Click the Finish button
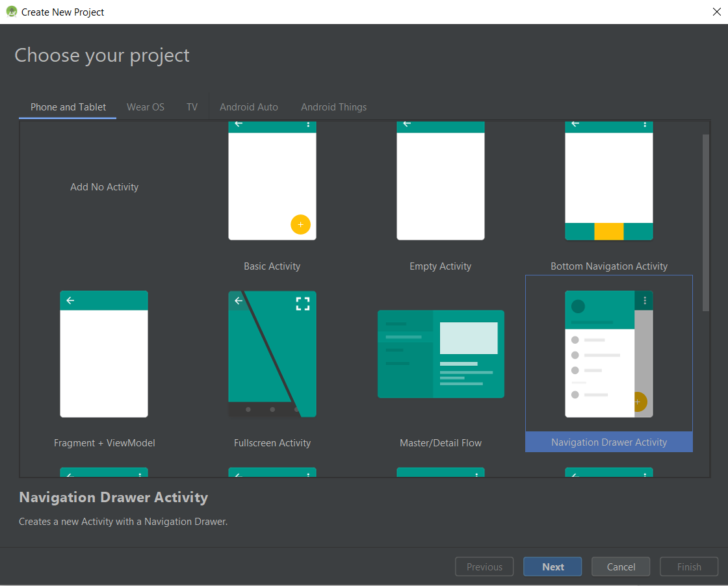This screenshot has width=728, height=586. point(688,566)
